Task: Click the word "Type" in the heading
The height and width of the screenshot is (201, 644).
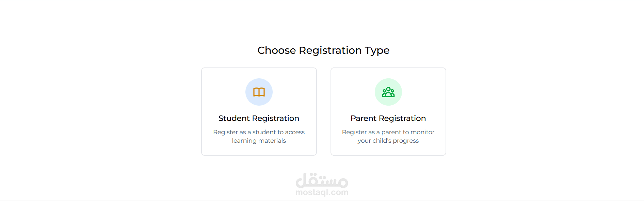Action: [x=377, y=50]
